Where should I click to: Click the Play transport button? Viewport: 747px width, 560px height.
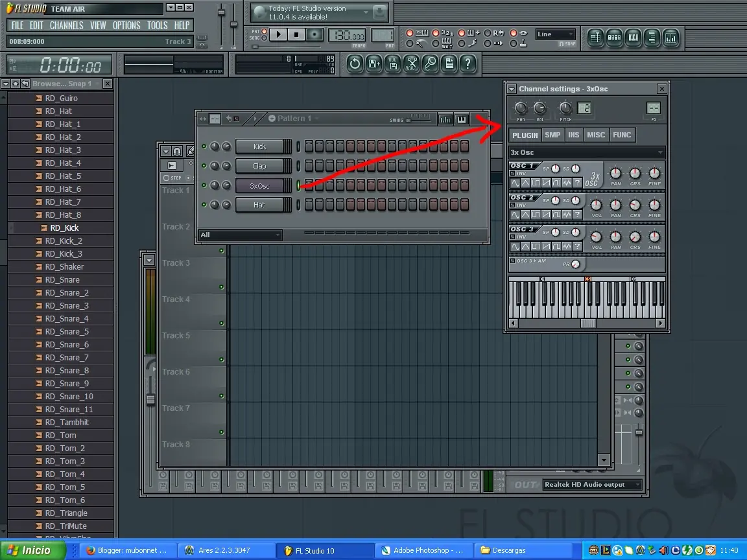(x=279, y=34)
